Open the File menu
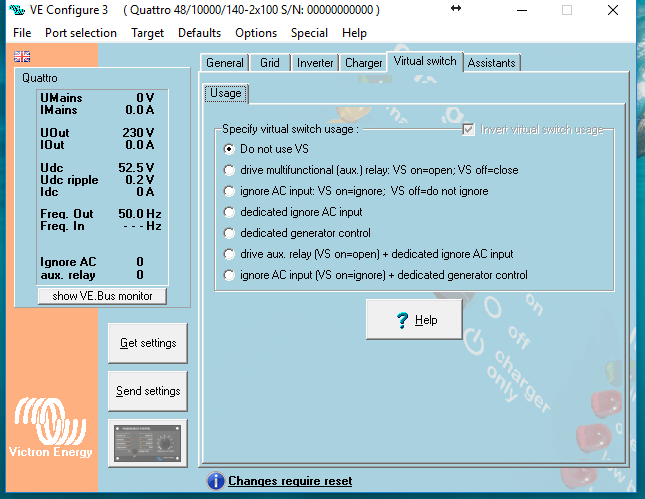This screenshot has width=645, height=499. [x=22, y=33]
